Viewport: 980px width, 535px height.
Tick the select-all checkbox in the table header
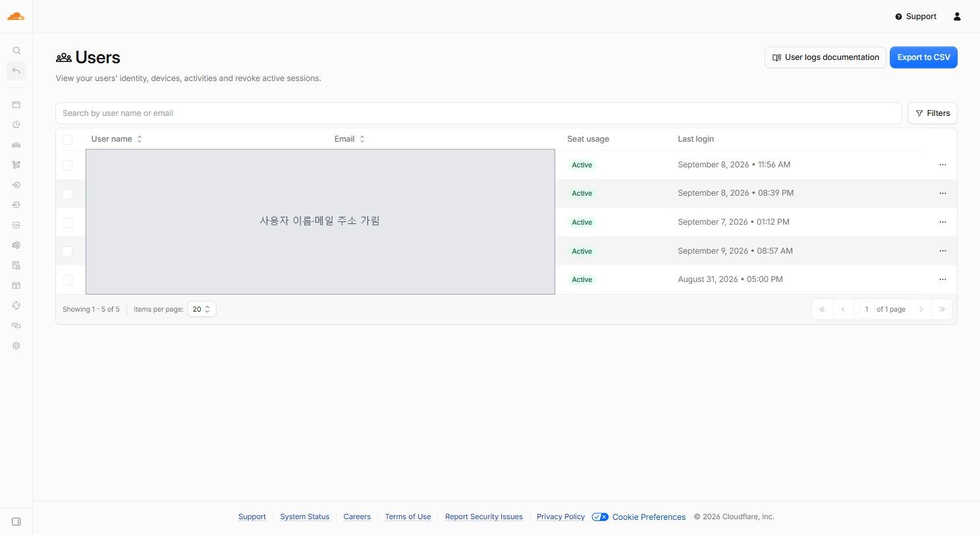click(x=67, y=139)
